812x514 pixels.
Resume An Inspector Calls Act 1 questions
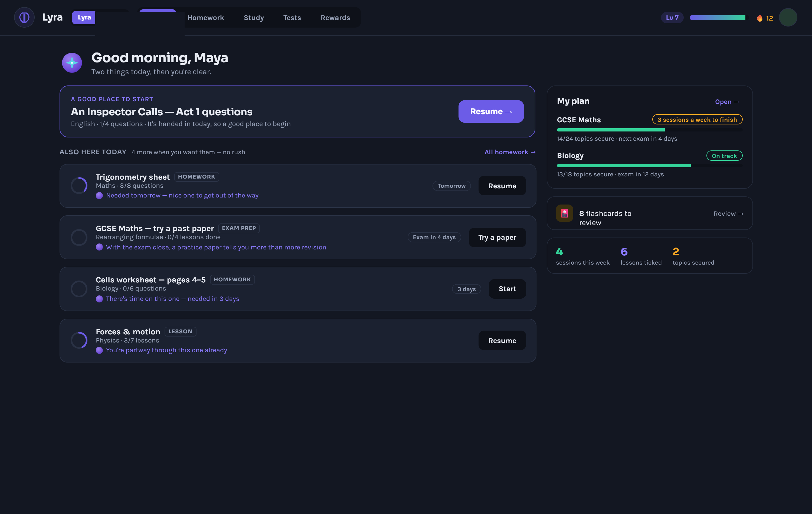click(x=491, y=111)
